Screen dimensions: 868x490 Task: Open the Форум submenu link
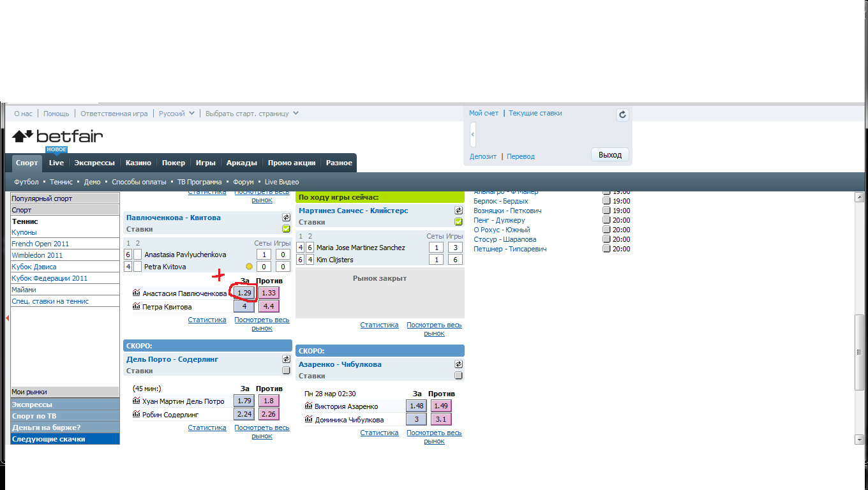(x=243, y=182)
